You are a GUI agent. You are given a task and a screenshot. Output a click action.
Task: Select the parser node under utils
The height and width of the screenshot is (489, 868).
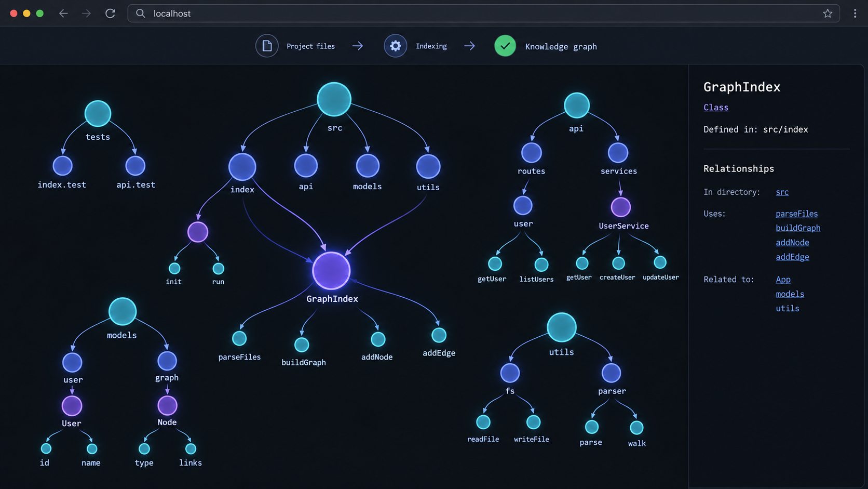pyautogui.click(x=611, y=373)
